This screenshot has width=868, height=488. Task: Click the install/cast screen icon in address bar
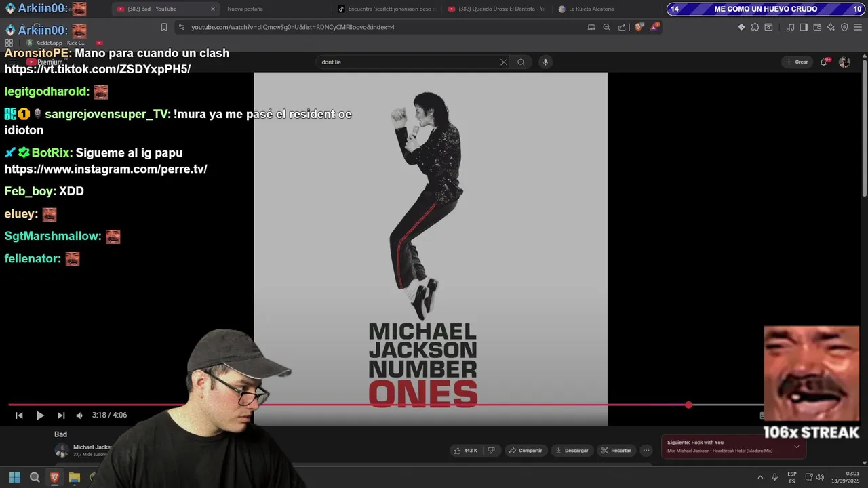point(591,27)
